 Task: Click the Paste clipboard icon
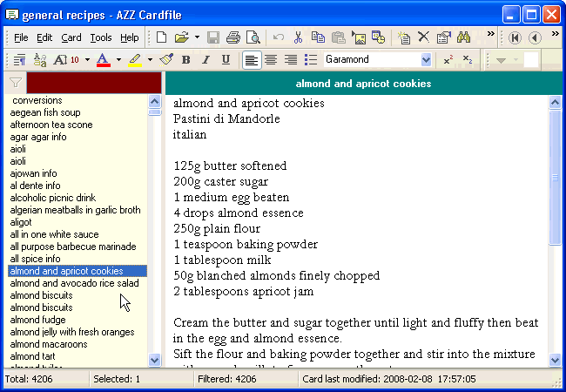339,37
